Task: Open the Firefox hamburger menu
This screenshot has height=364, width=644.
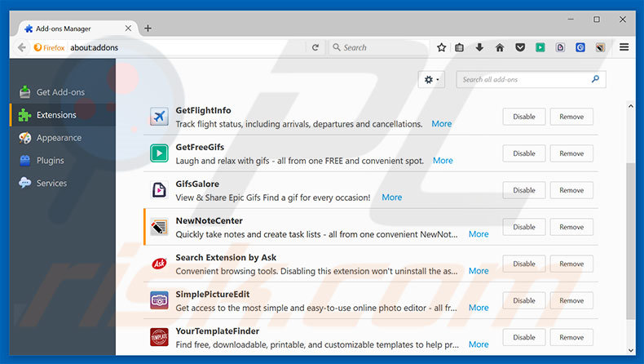Action: (624, 47)
